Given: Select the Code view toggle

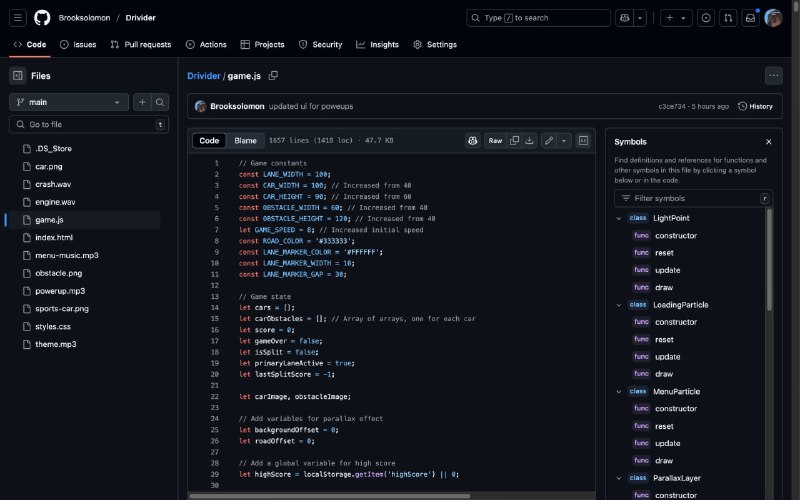Looking at the screenshot, I should pyautogui.click(x=209, y=140).
